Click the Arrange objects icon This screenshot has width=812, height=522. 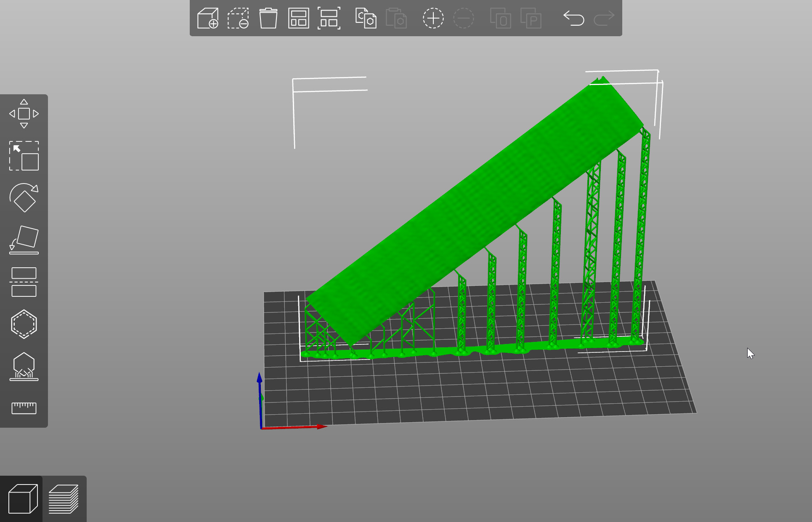pos(298,19)
